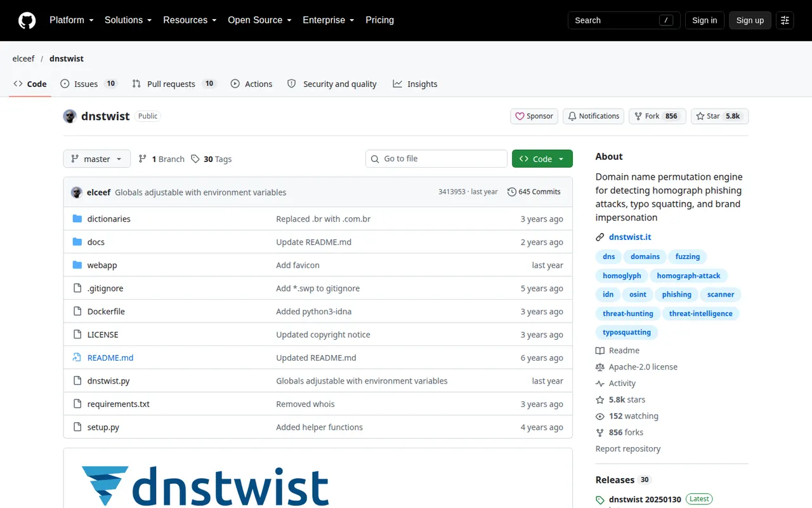812x508 pixels.
Task: Expand the Open Source menu
Action: pyautogui.click(x=259, y=20)
